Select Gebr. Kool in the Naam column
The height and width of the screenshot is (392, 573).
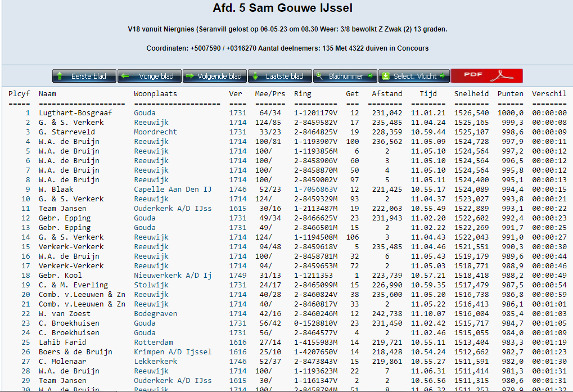[60, 275]
